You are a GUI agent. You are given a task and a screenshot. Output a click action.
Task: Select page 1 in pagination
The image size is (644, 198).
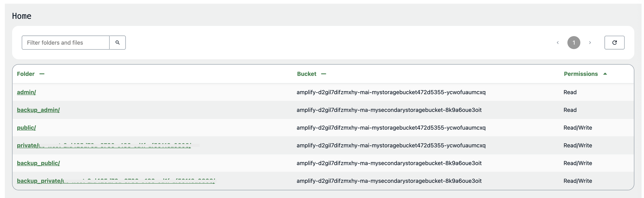click(574, 42)
